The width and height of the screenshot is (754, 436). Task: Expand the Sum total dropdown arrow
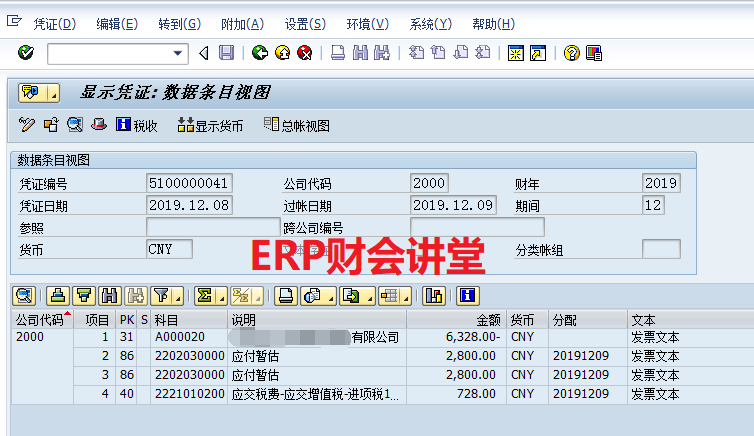[218, 297]
